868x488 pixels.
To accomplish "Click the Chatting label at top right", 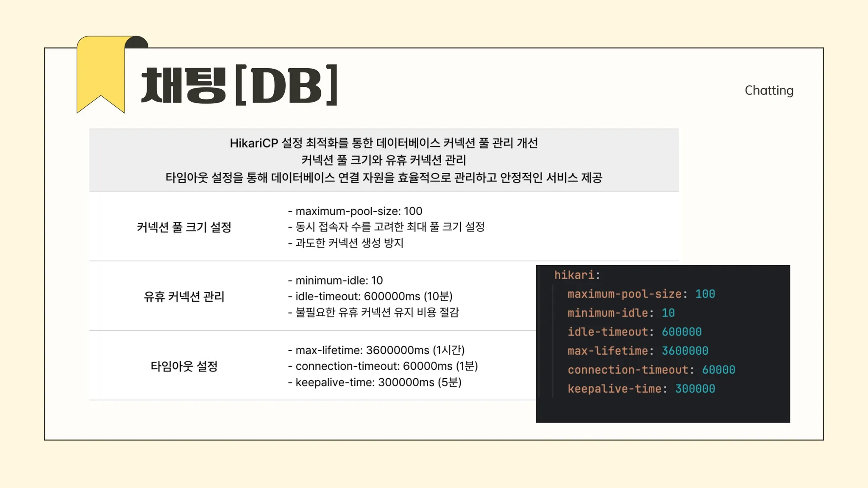I will pos(769,90).
